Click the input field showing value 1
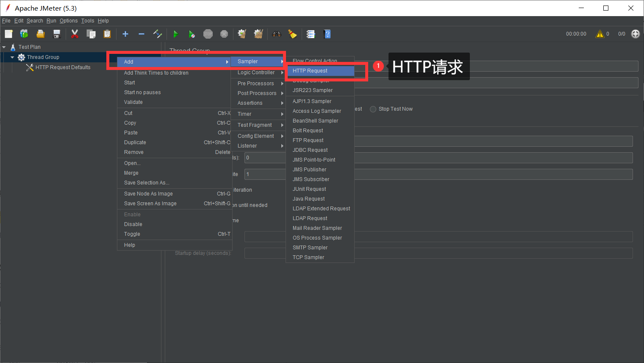 [x=439, y=174]
